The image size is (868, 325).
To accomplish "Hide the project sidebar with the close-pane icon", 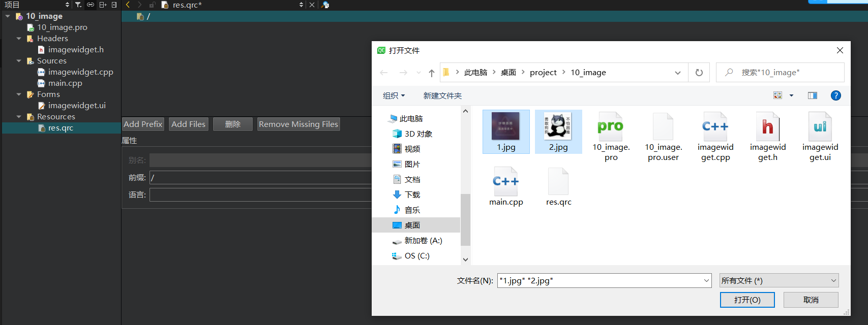I will point(114,5).
